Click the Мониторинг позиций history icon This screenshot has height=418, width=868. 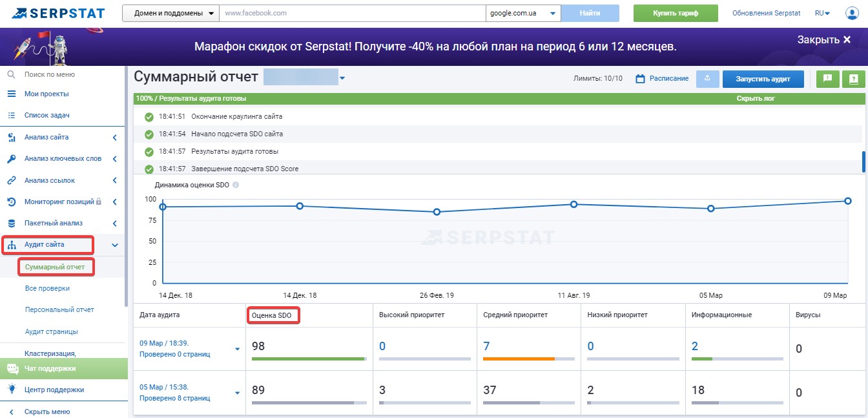[x=11, y=202]
